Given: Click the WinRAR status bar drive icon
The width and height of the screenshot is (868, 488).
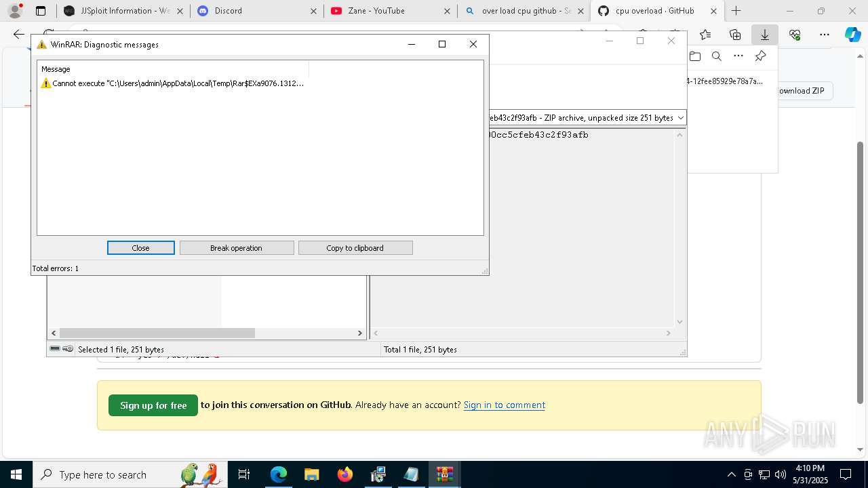Looking at the screenshot, I should pyautogui.click(x=55, y=349).
